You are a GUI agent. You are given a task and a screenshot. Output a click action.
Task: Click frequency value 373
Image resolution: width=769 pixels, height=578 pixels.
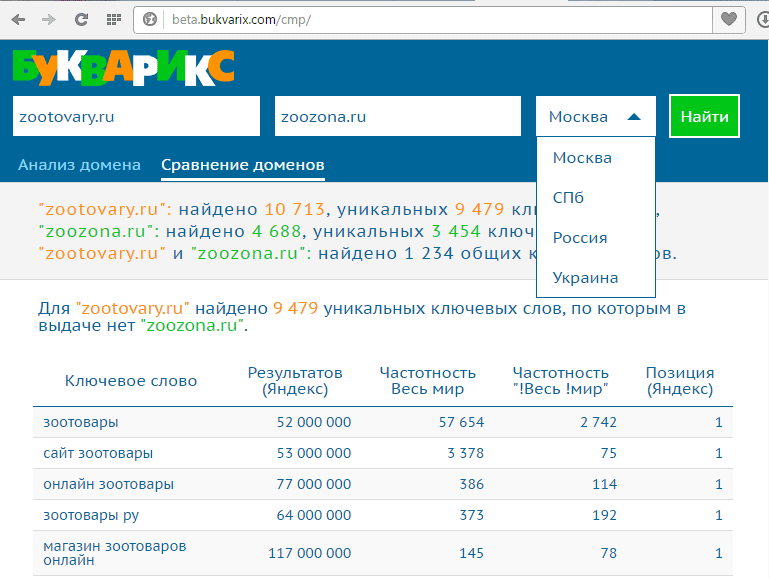click(x=472, y=515)
